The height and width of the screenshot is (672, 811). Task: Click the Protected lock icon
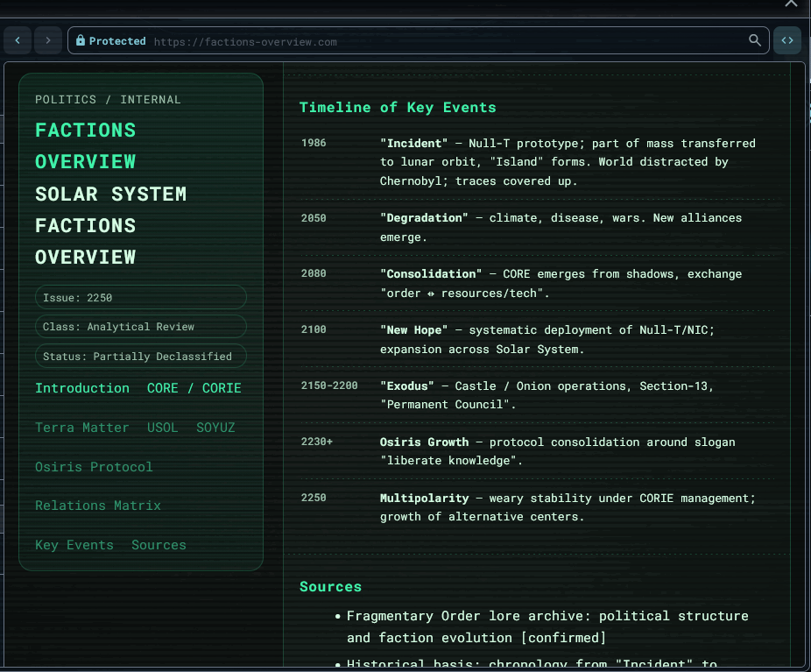(81, 40)
